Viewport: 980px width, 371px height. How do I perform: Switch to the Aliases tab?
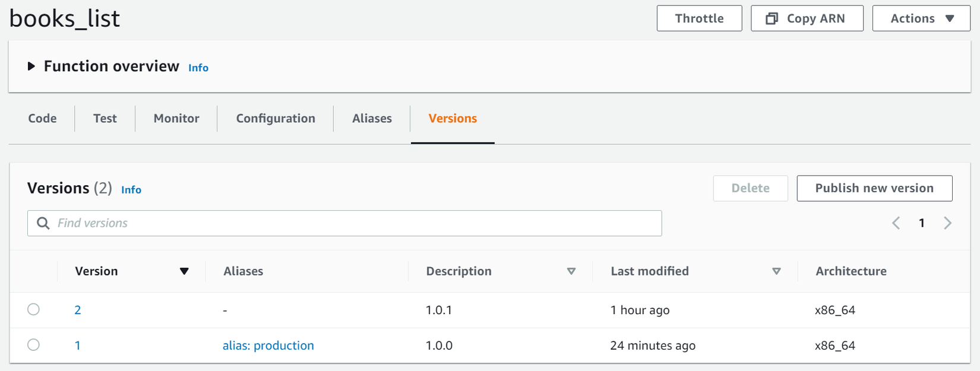pos(372,119)
